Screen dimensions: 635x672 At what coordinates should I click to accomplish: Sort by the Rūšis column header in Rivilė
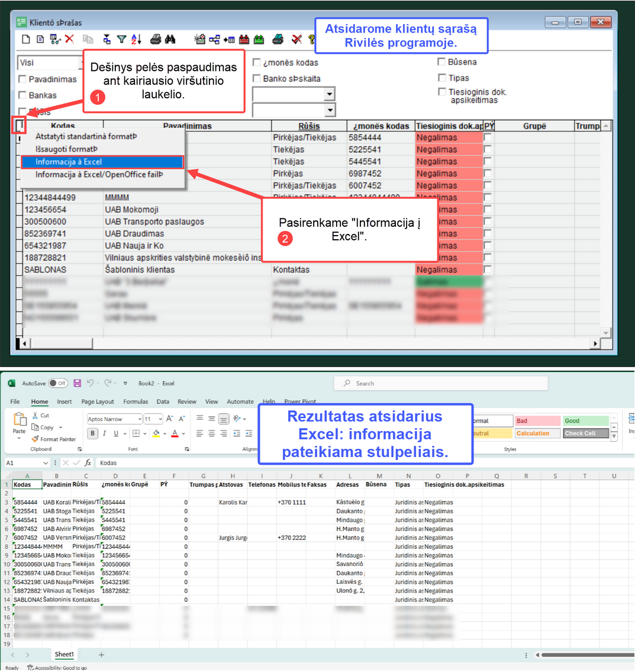(309, 126)
